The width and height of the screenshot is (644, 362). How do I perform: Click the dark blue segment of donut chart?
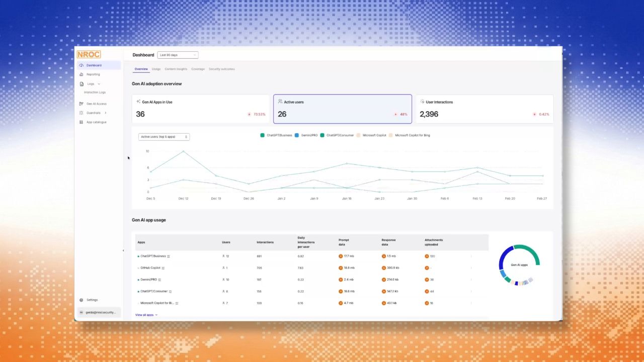[504, 255]
